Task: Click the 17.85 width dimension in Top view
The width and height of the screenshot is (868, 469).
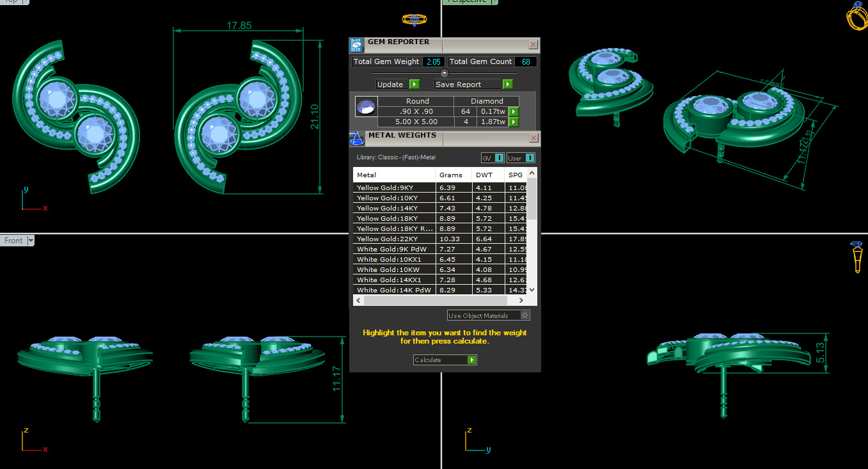Action: point(239,26)
